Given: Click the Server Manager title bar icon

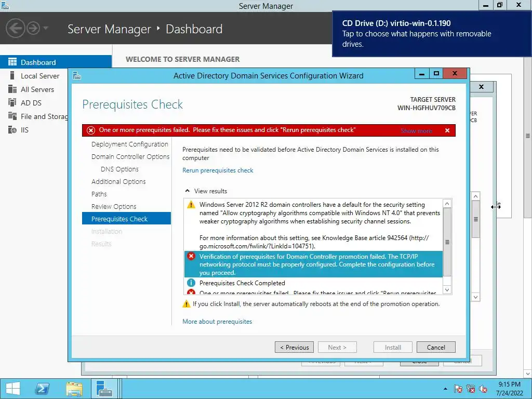Looking at the screenshot, I should pyautogui.click(x=5, y=5).
